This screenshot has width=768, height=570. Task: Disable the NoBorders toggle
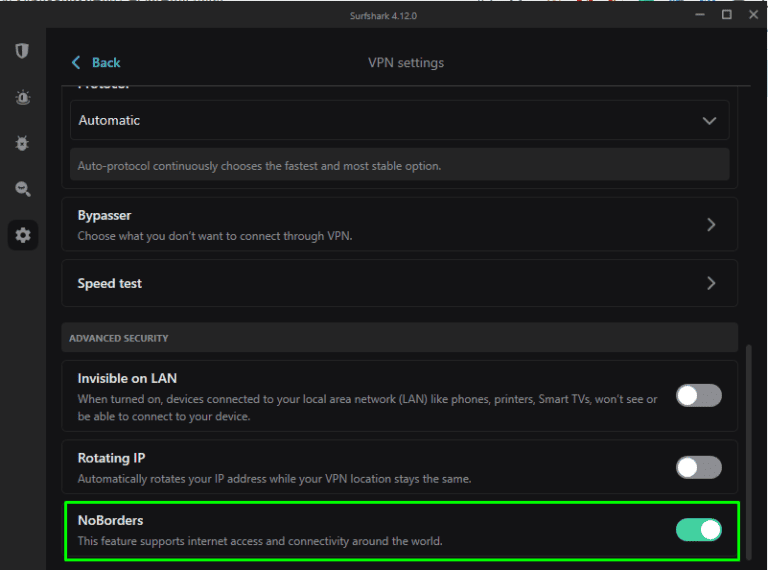698,529
